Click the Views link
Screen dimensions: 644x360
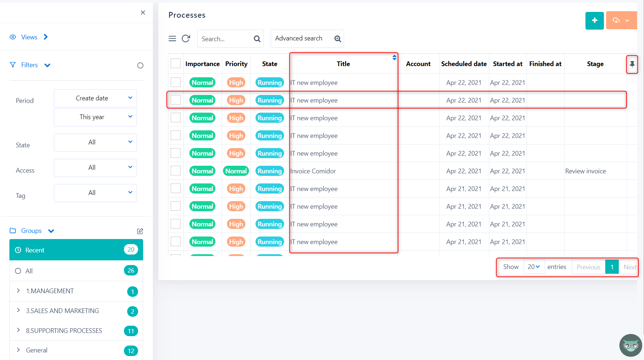[29, 37]
